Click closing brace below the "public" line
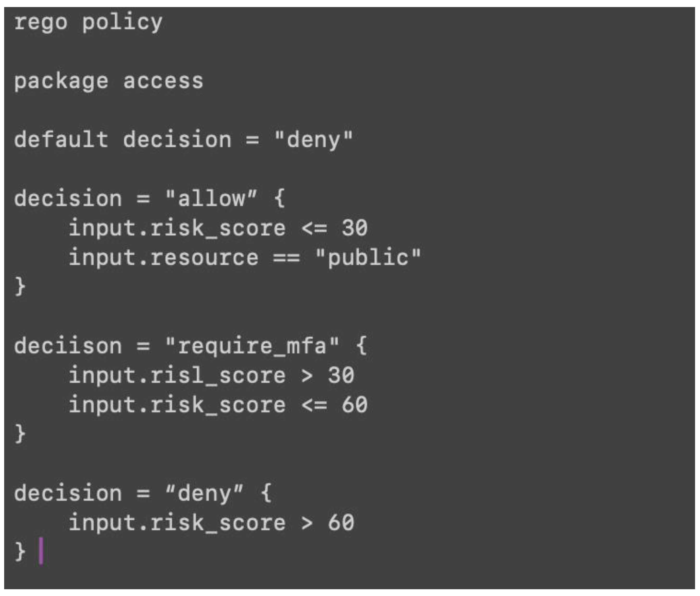The width and height of the screenshot is (700, 596). pos(20,287)
